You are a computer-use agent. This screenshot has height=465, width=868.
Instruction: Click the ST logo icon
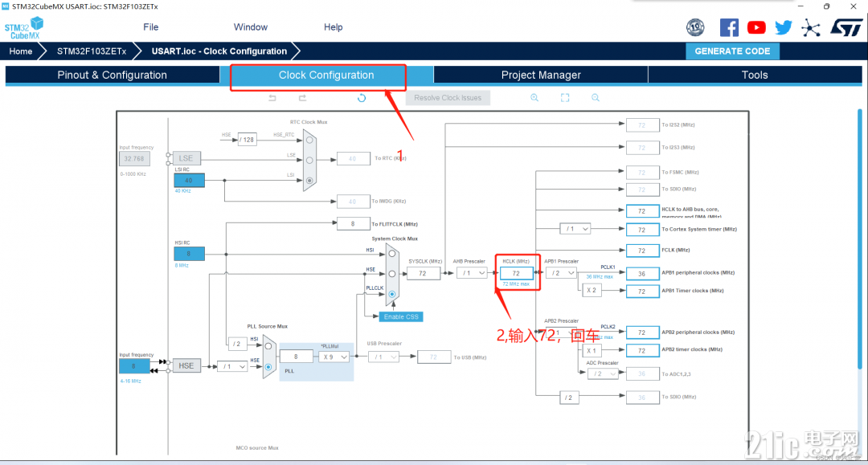(x=846, y=27)
